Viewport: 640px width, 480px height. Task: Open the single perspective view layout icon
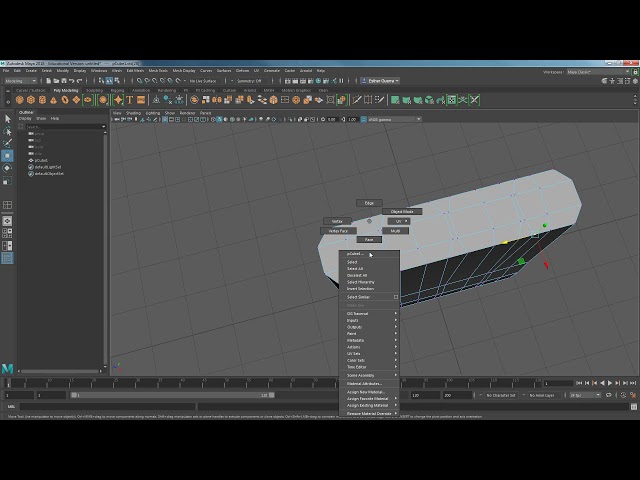[7, 221]
